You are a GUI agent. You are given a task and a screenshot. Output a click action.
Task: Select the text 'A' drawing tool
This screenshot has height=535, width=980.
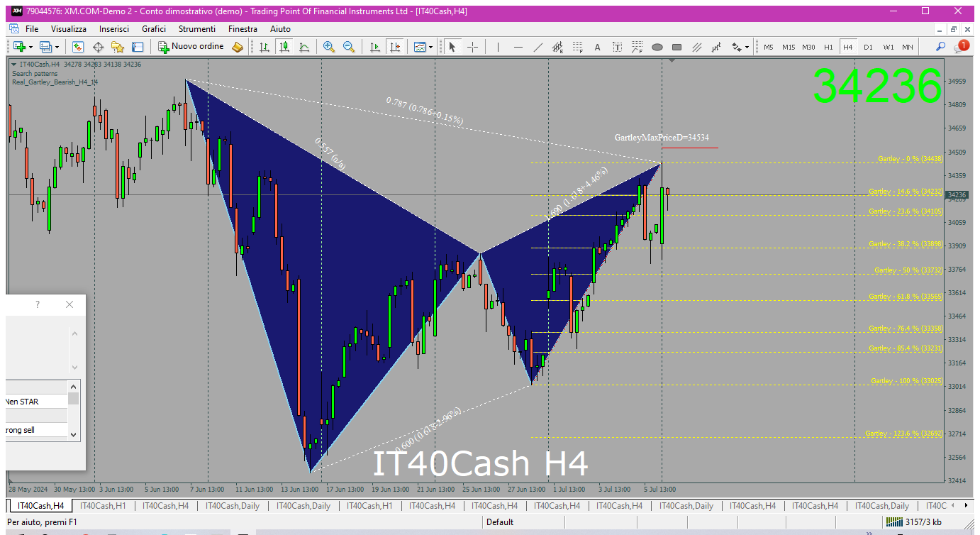tap(598, 47)
